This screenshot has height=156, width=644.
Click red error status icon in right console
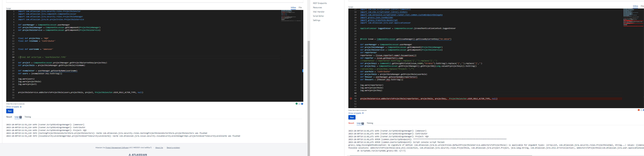[638, 110]
